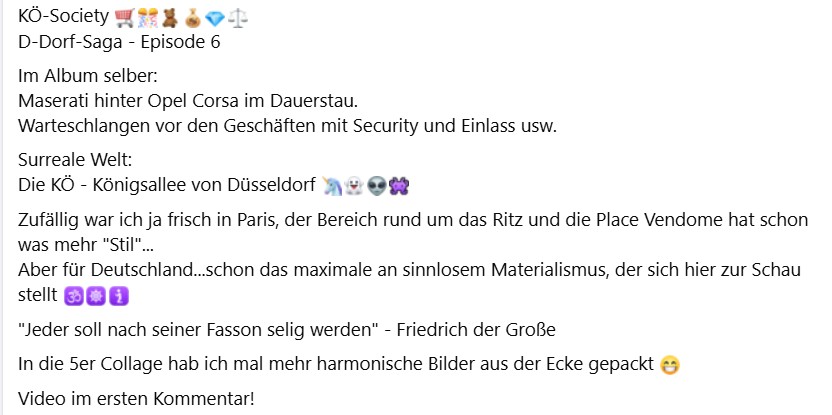Viewport: 832px width, 415px height.
Task: Click the purple wheel of dharma emoji
Action: pyautogui.click(x=96, y=296)
